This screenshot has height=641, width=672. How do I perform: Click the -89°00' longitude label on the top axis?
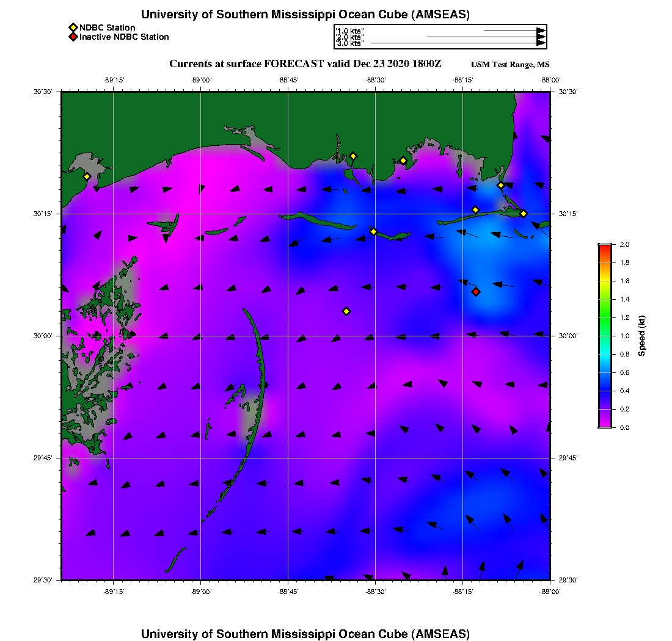point(201,80)
